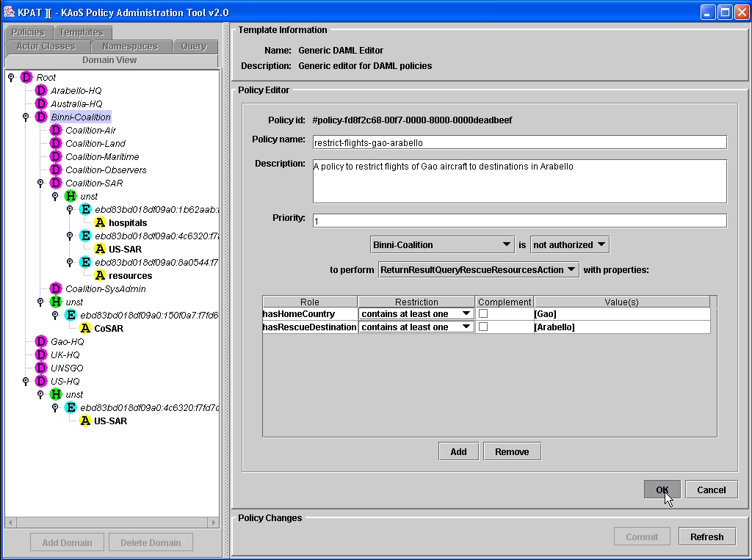This screenshot has width=752, height=560.
Task: Open restriction dropdown for hasRescueDestination row
Action: pyautogui.click(x=416, y=327)
